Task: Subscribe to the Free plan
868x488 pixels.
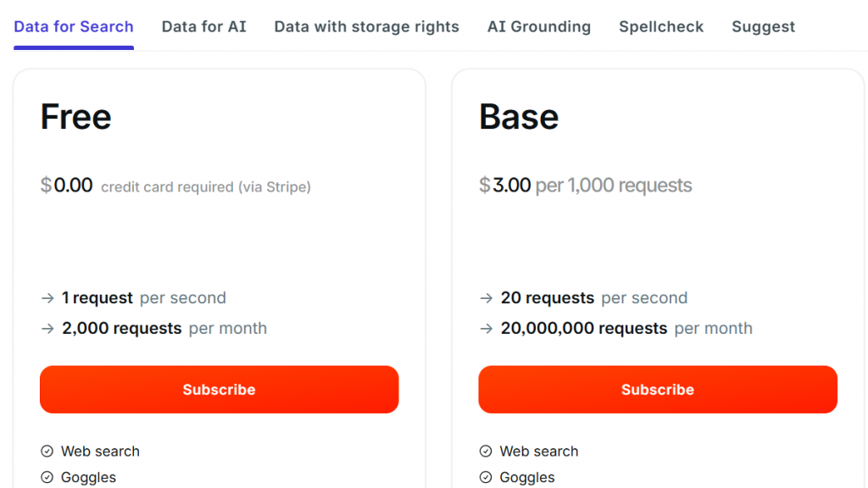Action: coord(219,390)
